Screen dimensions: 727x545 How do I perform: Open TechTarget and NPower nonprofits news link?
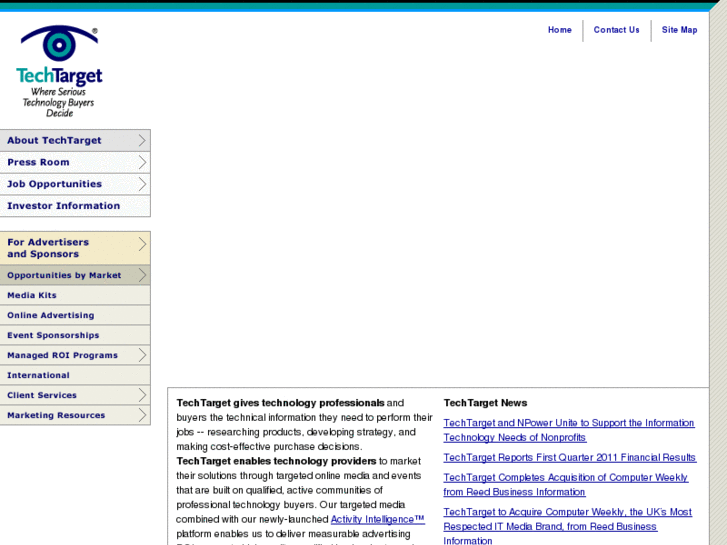pyautogui.click(x=568, y=430)
